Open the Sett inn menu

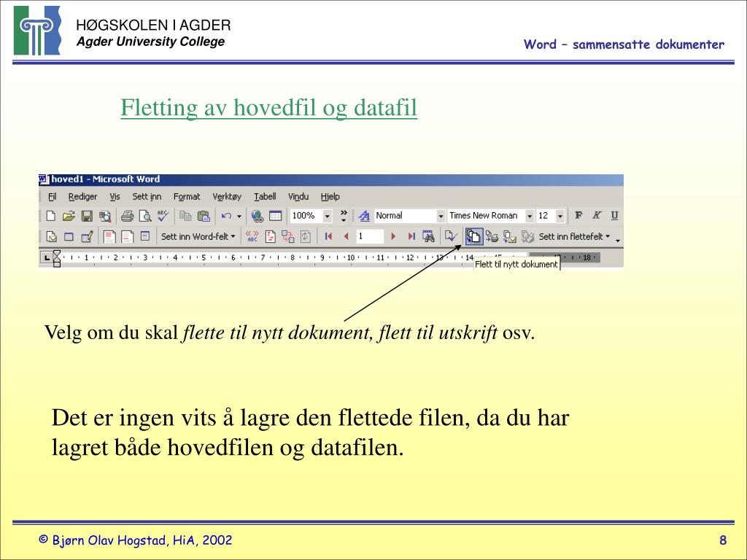click(x=147, y=196)
